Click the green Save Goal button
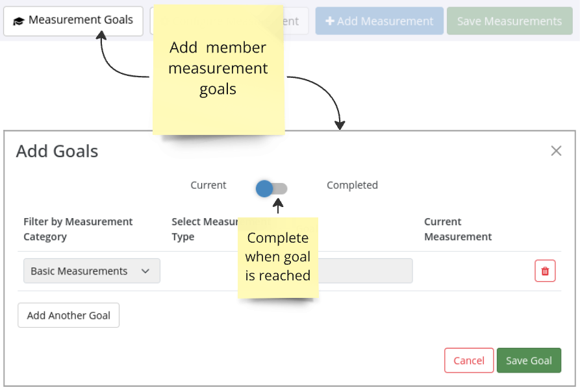Viewport: 580px width, 392px height. 529,360
